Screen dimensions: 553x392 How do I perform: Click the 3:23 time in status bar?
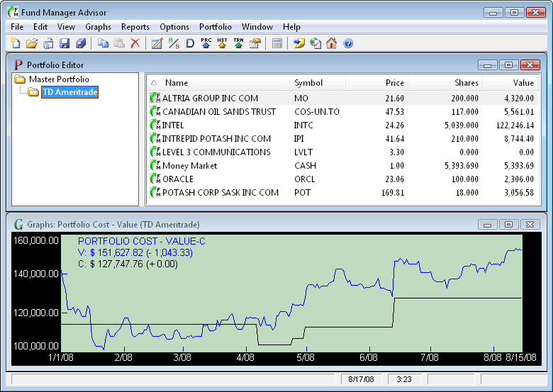pyautogui.click(x=404, y=379)
